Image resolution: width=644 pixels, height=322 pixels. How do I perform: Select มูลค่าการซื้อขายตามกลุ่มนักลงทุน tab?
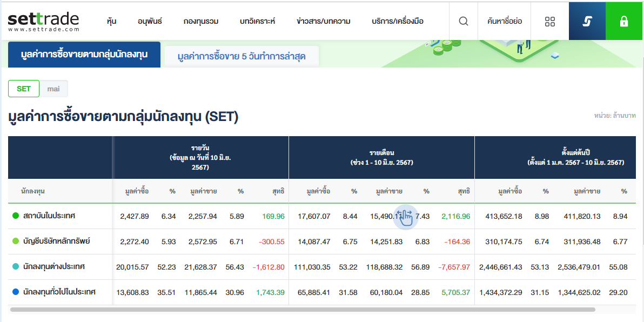point(84,55)
